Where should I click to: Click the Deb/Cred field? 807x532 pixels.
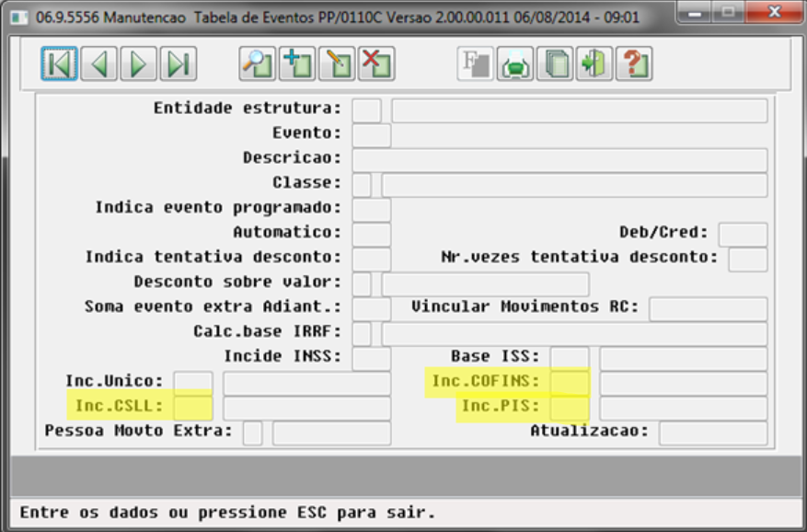click(743, 235)
